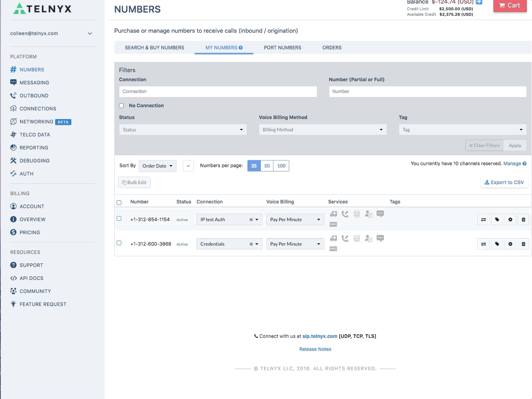The image size is (532, 399).
Task: Click the plus icon next to Balance
Action: pos(479,2)
